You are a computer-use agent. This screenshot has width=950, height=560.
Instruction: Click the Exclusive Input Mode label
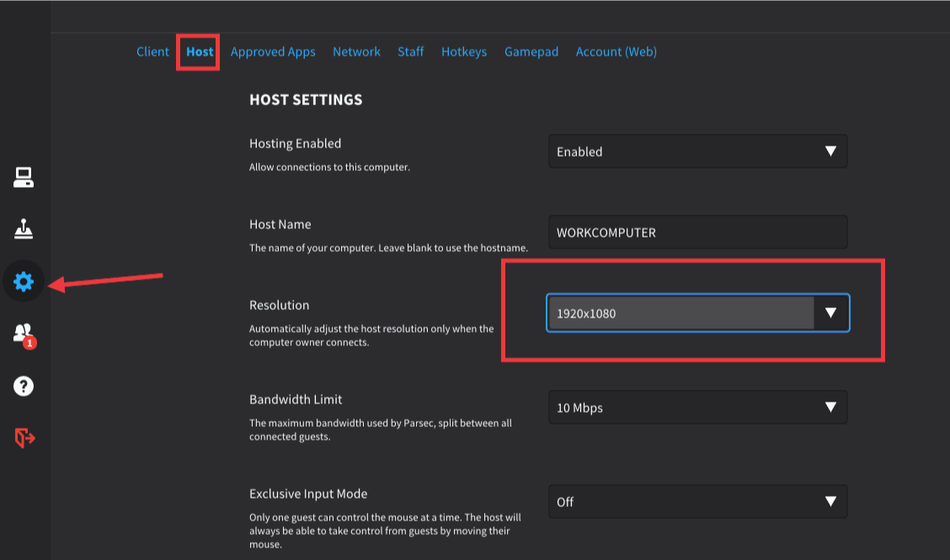[x=308, y=494]
